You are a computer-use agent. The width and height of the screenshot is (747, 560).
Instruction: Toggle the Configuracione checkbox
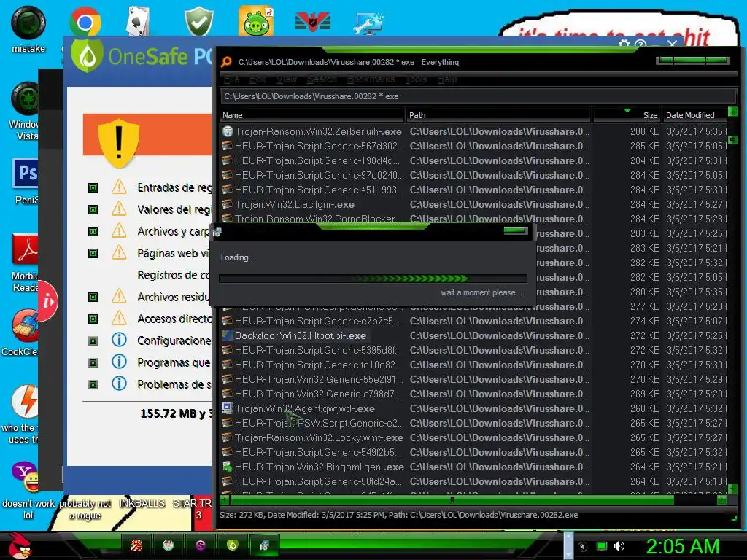click(93, 341)
